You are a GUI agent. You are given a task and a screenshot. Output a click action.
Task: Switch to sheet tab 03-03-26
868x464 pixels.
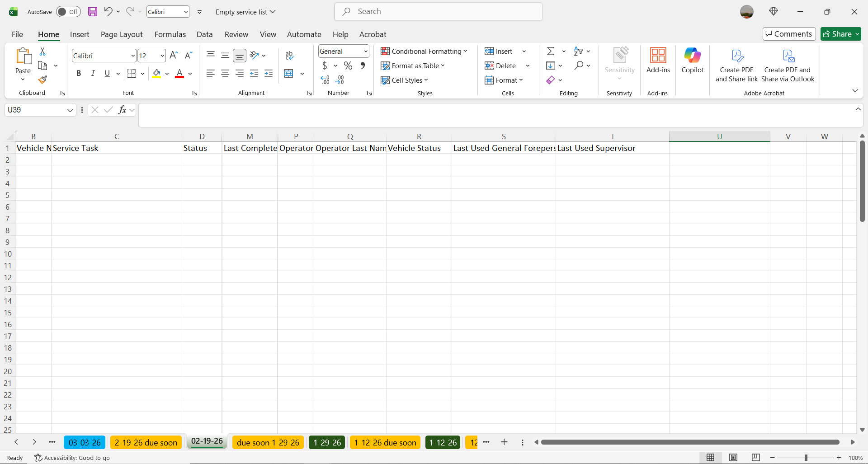(x=85, y=443)
